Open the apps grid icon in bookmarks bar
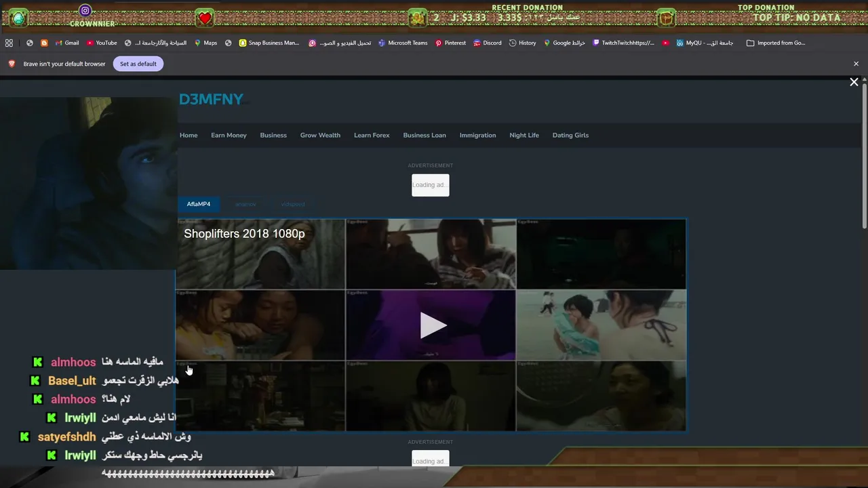 pyautogui.click(x=9, y=43)
